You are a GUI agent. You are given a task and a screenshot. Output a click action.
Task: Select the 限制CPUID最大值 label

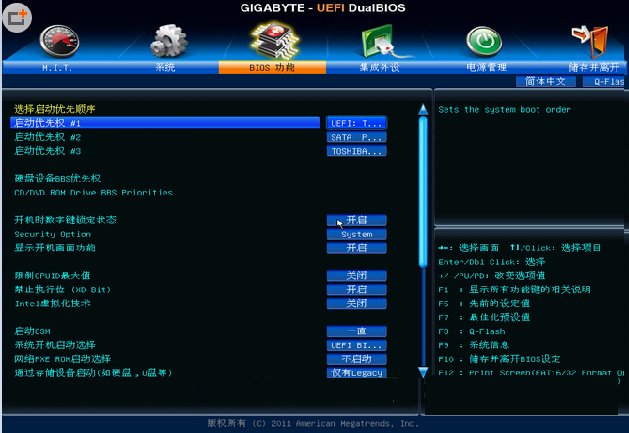pos(52,276)
